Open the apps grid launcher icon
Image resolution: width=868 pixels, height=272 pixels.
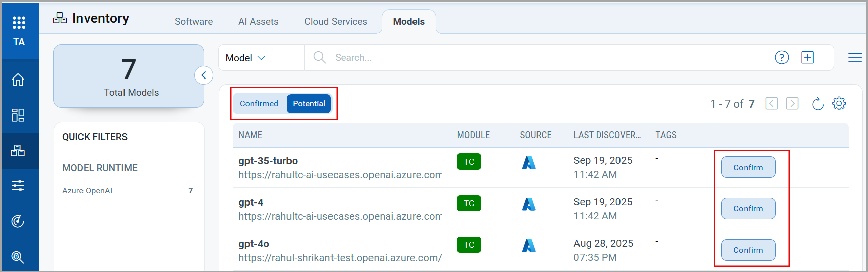(19, 22)
